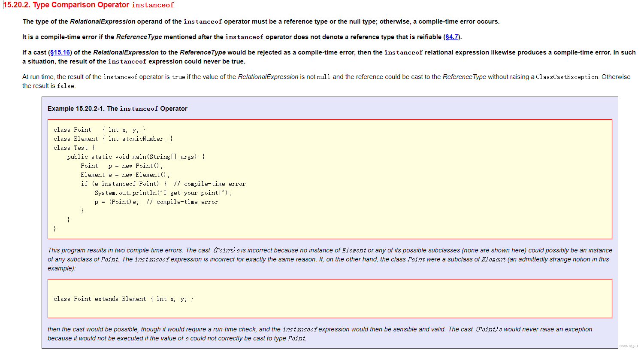Follow the §15.16 cast link
This screenshot has height=352, width=644.
[60, 52]
